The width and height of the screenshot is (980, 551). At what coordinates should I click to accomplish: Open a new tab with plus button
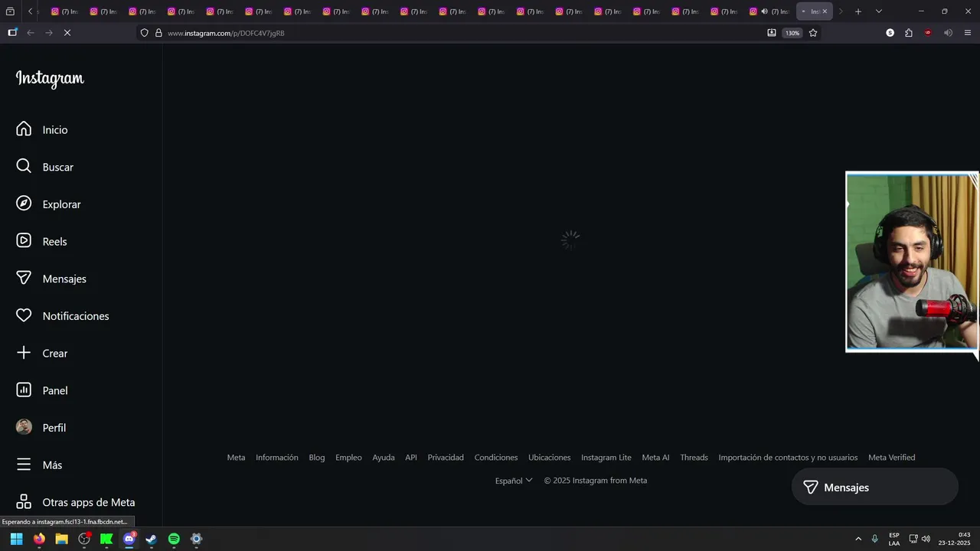tap(858, 11)
